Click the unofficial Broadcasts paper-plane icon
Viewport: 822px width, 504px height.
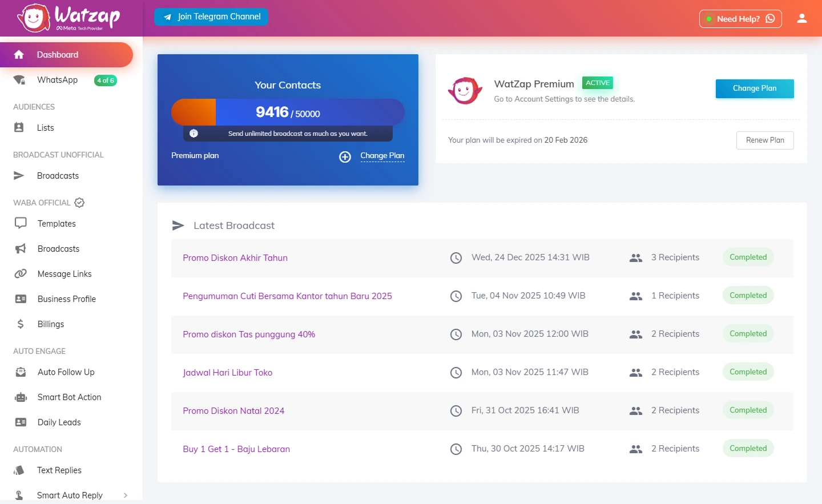[19, 176]
